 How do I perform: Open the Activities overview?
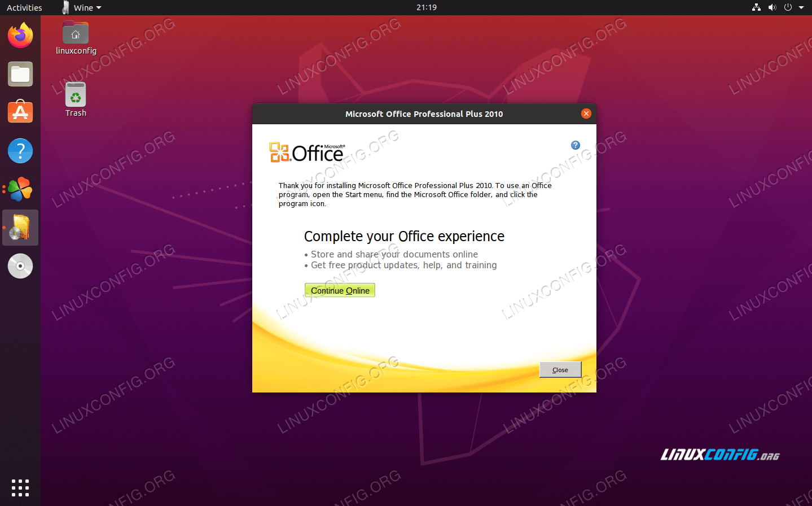[24, 7]
